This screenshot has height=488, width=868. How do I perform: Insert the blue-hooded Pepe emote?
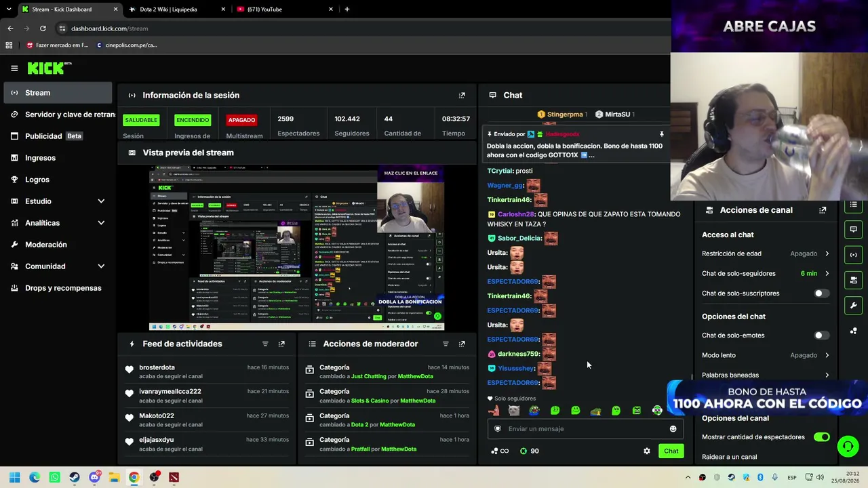[534, 410]
